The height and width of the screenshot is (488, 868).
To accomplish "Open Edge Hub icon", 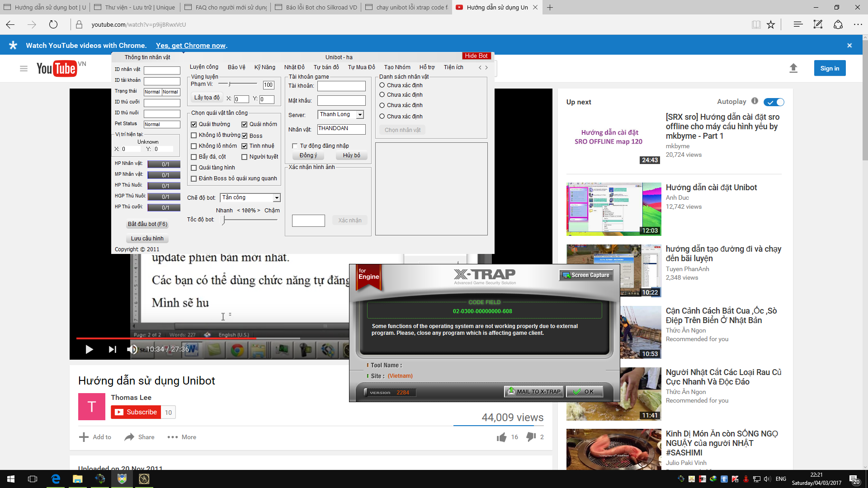I will point(798,24).
